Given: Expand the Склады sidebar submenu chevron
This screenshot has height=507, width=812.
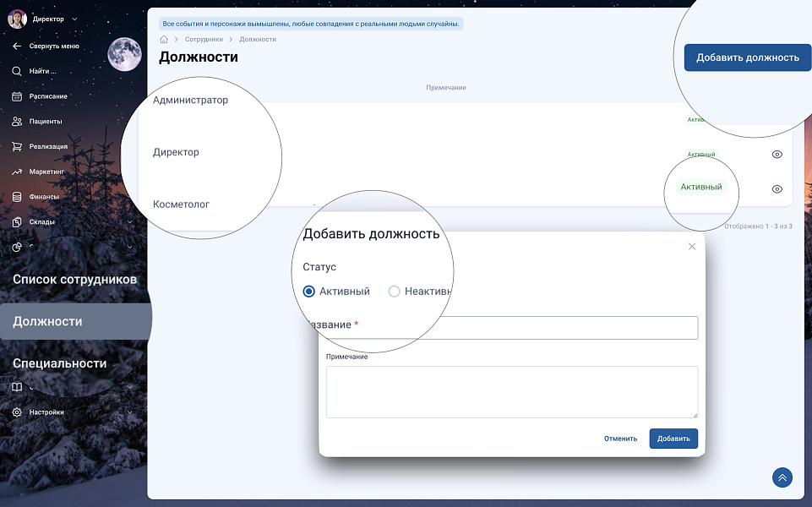Looking at the screenshot, I should pos(129,222).
